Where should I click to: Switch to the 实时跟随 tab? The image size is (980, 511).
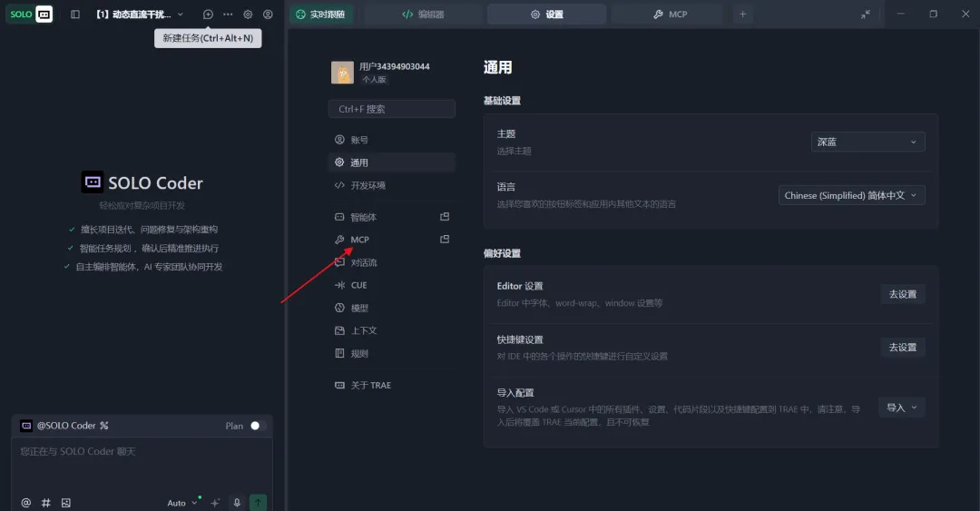point(320,15)
